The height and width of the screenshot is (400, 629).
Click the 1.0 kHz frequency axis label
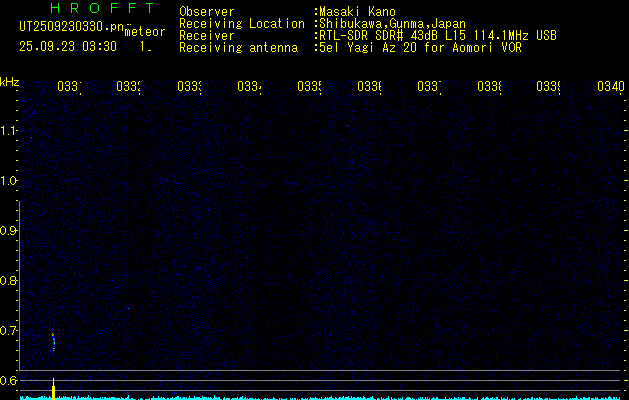pyautogui.click(x=7, y=181)
